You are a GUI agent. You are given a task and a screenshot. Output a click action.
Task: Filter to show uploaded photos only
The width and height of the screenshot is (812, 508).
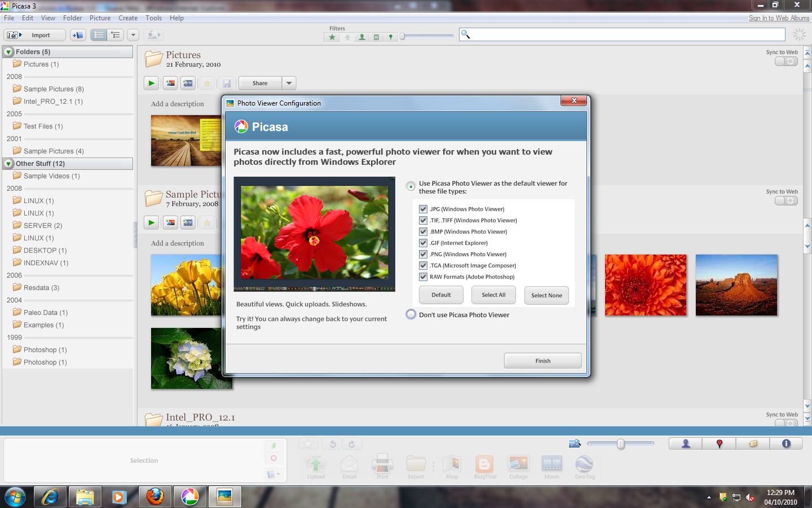[347, 37]
